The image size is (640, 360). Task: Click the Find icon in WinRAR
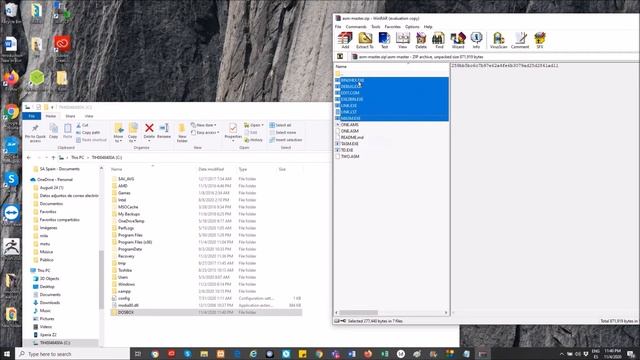(x=439, y=40)
